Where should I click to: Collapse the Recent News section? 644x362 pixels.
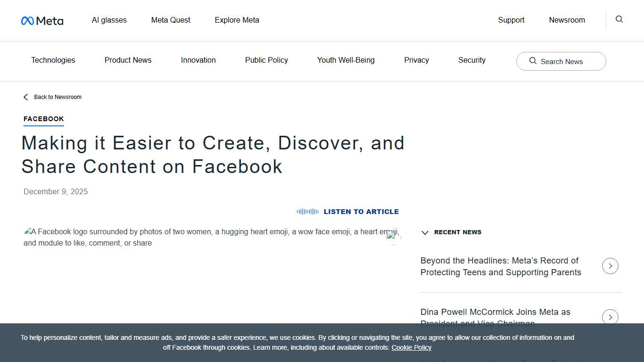pyautogui.click(x=425, y=232)
